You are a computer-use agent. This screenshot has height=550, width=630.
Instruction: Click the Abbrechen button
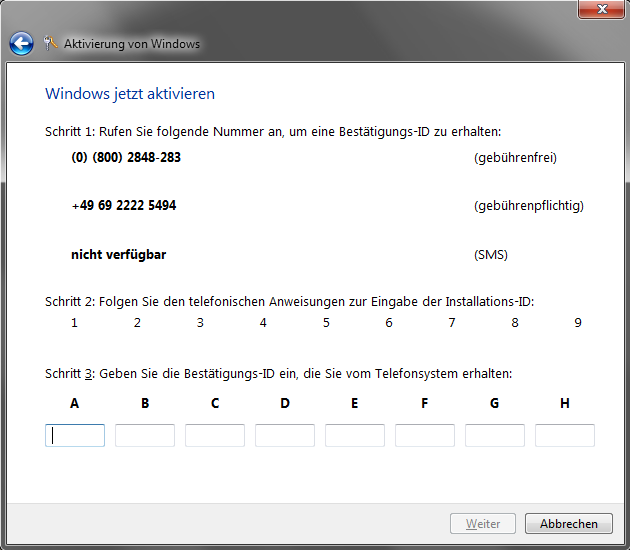pos(569,523)
